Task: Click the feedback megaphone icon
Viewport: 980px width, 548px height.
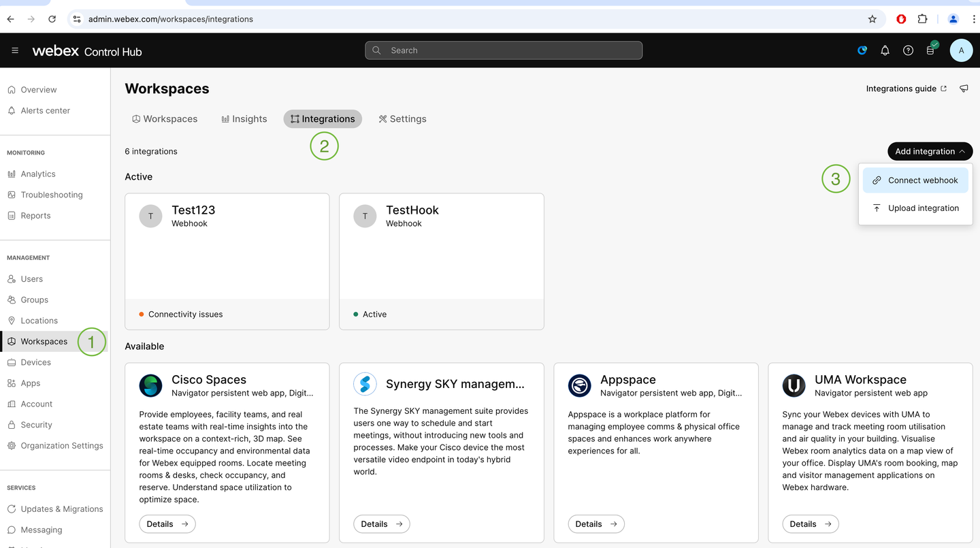Action: 964,88
